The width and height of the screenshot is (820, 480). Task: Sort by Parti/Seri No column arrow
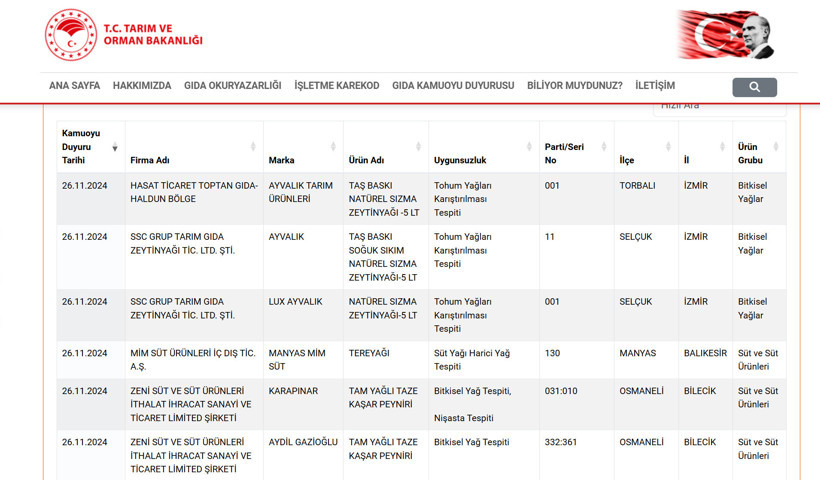click(x=604, y=147)
